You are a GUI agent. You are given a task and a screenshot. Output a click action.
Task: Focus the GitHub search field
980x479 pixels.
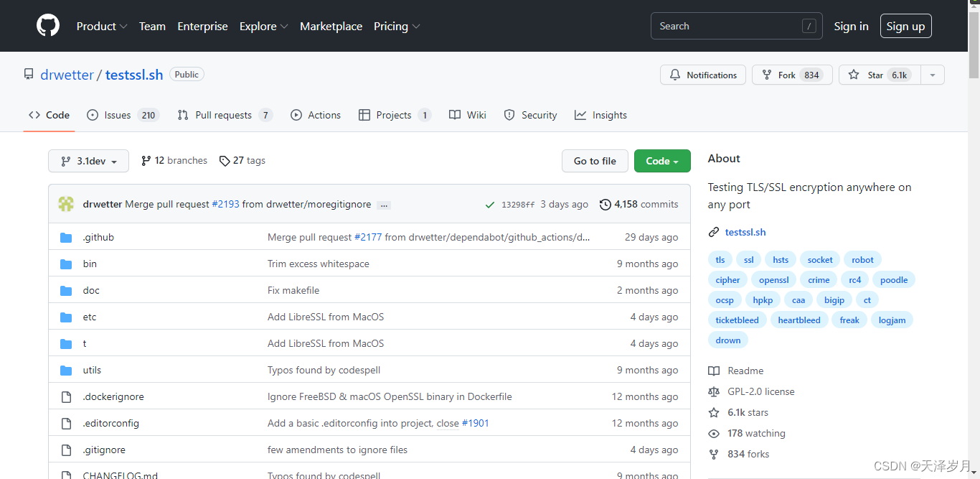click(x=737, y=26)
